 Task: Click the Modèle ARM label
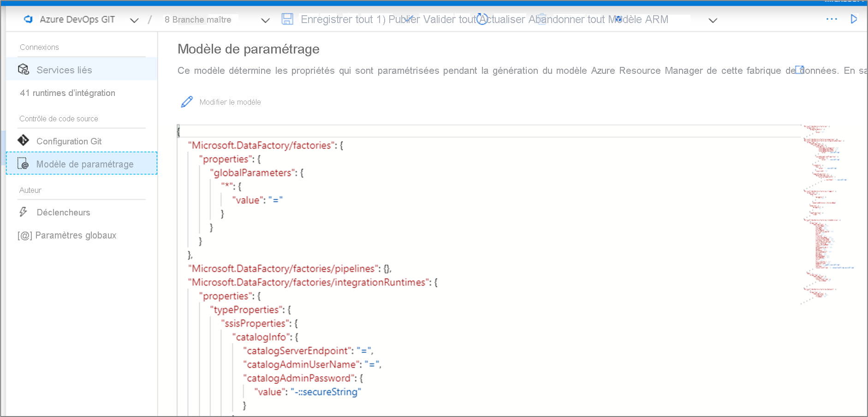pyautogui.click(x=638, y=19)
